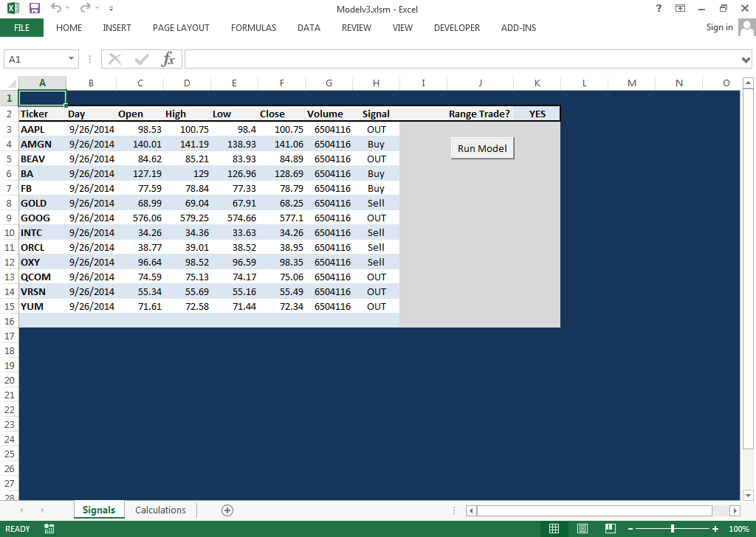Screen dimensions: 756x537
Task: Click the Select All corner triangle
Action: coord(11,83)
